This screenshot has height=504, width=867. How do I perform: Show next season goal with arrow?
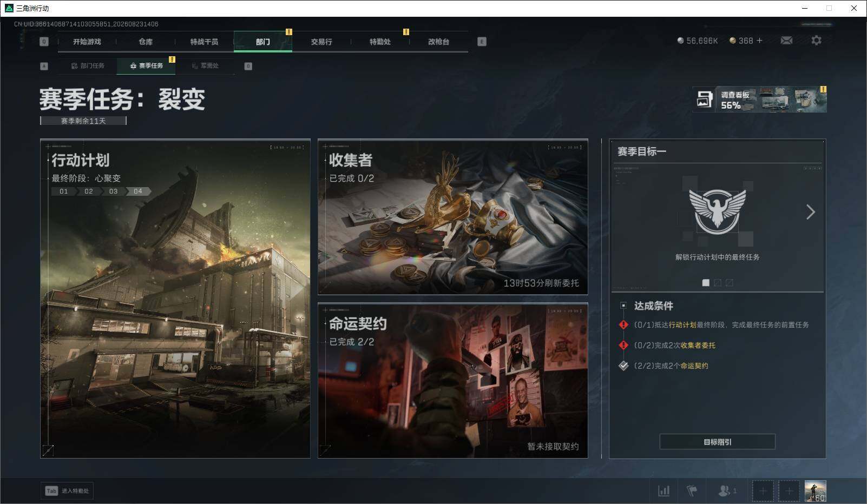810,212
